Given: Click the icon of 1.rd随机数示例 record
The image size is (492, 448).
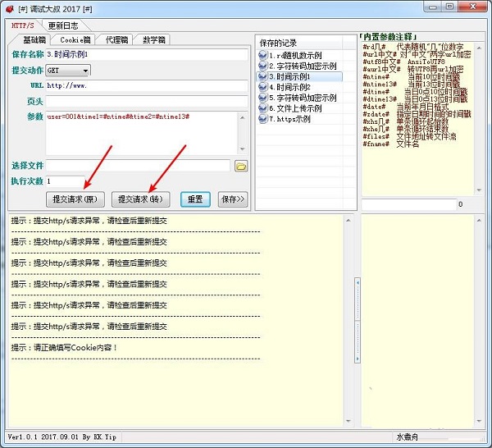Looking at the screenshot, I should (x=262, y=55).
